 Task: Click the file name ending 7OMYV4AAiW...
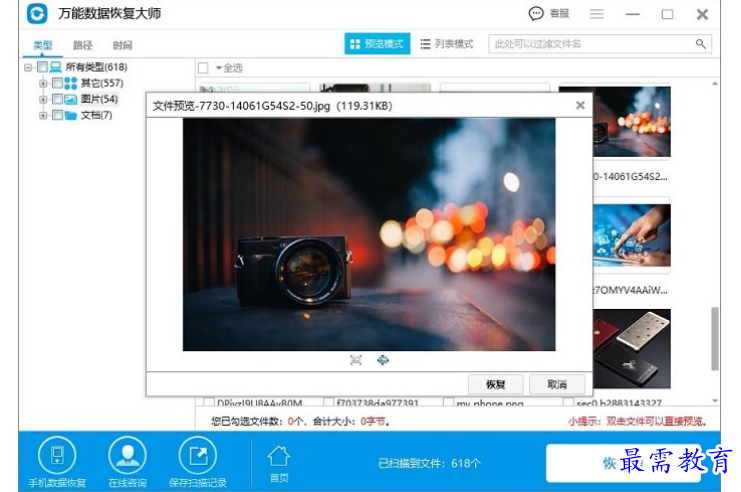(630, 290)
